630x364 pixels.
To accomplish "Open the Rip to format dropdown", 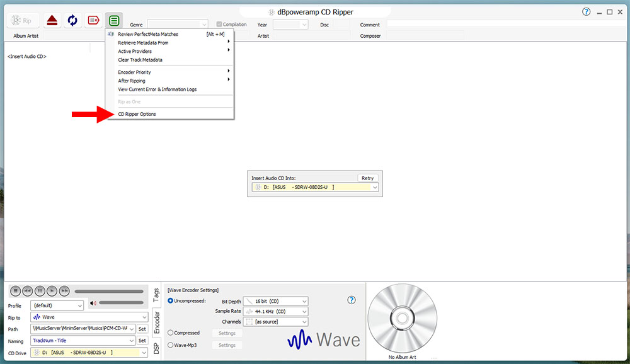I will (x=83, y=317).
